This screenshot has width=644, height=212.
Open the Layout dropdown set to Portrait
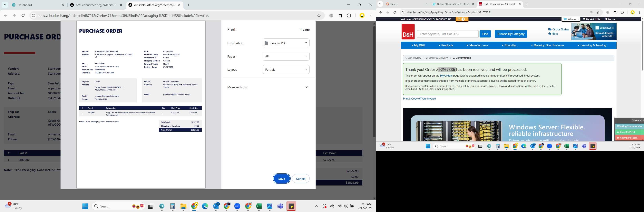click(286, 69)
